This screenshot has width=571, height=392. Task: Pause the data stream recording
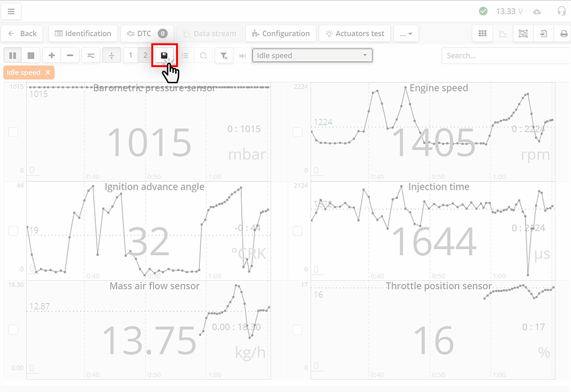point(13,55)
